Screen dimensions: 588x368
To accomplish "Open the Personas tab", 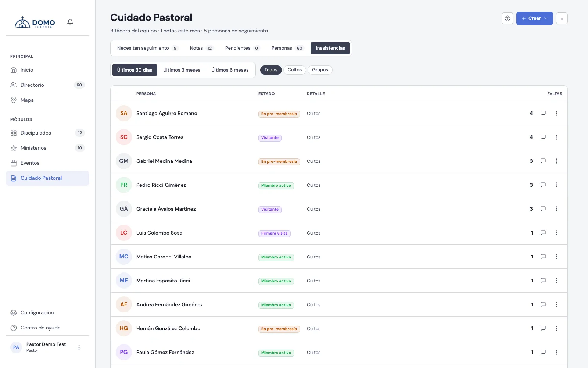I will point(287,48).
